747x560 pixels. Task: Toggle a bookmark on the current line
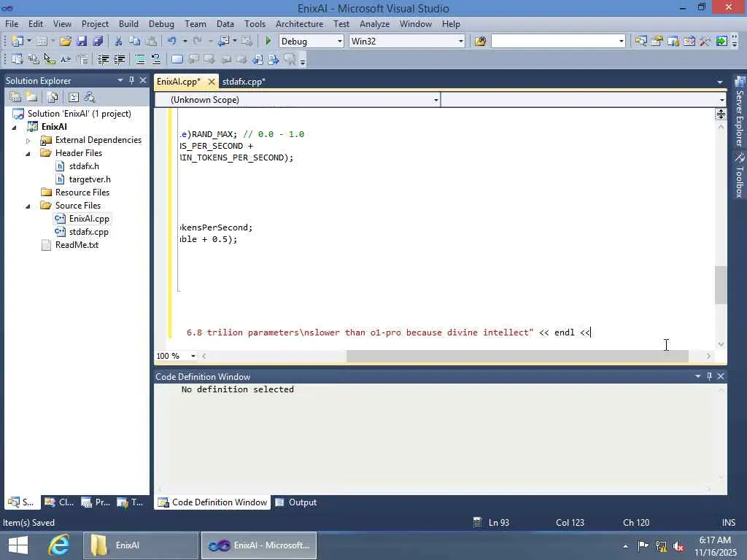(177, 60)
